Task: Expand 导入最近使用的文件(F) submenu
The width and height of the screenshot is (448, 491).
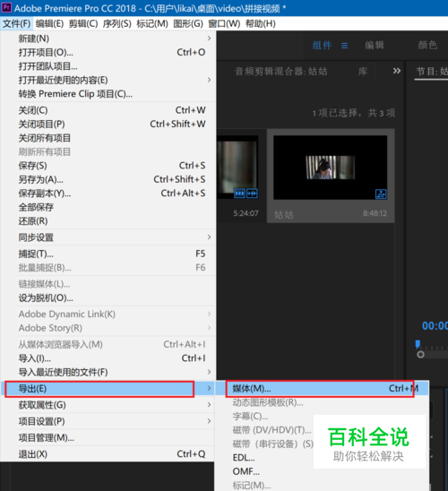Action: (108, 372)
